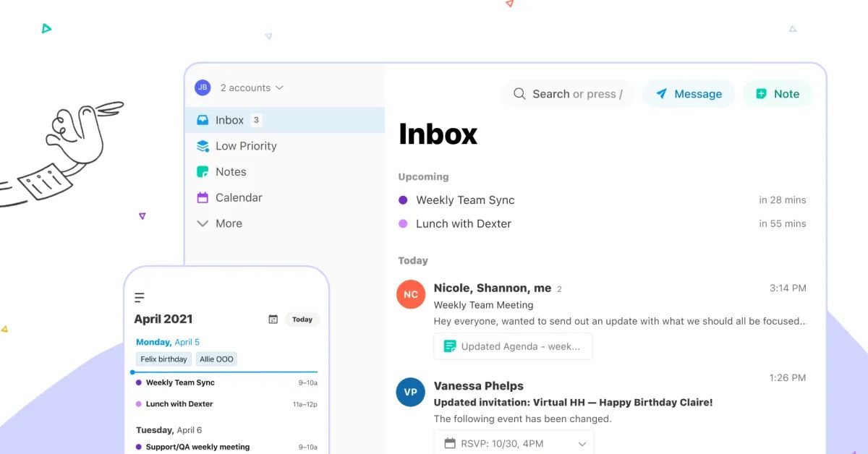Open Low Priority via its layers icon
The image size is (868, 454).
(x=202, y=145)
